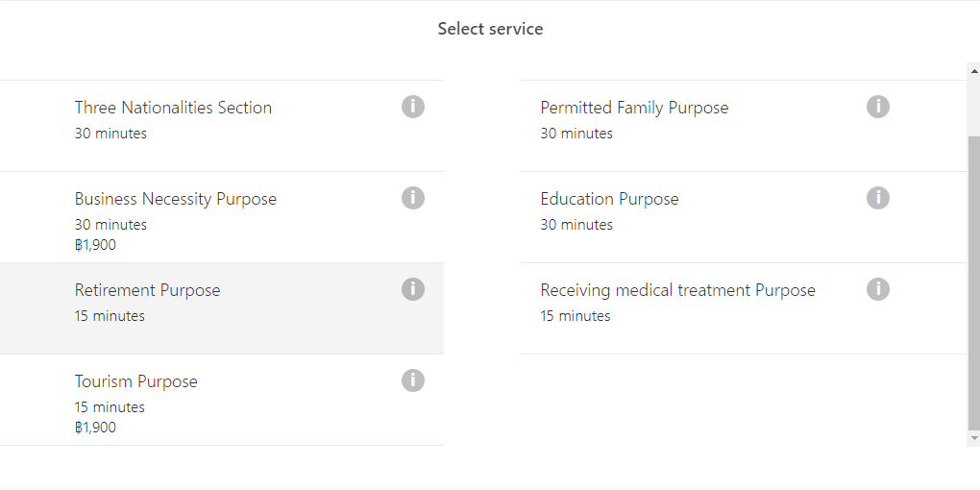This screenshot has height=490, width=980.
Task: Open Retirement Purpose info icon
Action: point(412,289)
